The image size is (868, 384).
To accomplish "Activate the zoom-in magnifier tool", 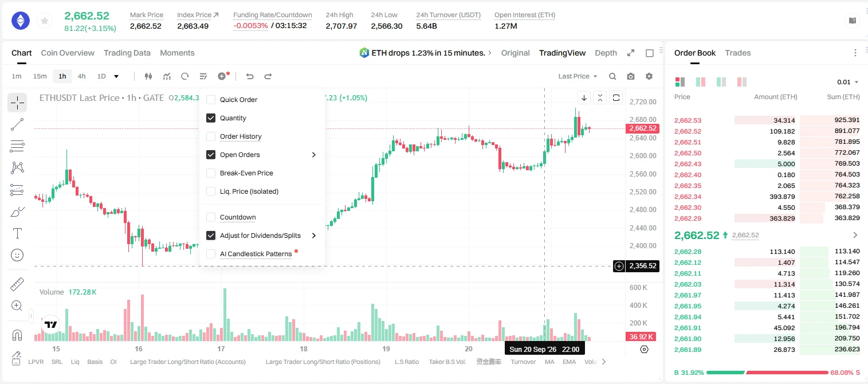I will 17,305.
